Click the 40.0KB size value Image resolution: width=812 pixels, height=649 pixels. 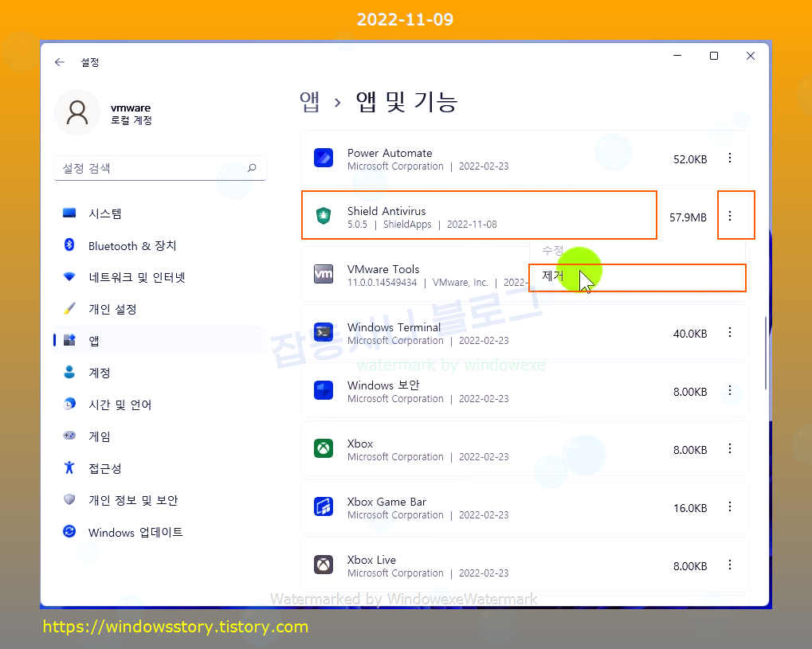[690, 334]
